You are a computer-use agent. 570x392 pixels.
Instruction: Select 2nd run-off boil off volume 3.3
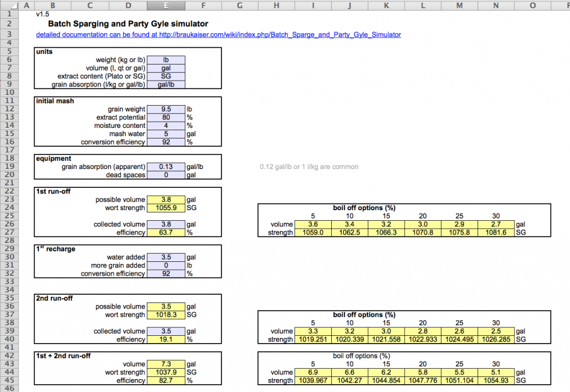(x=313, y=331)
